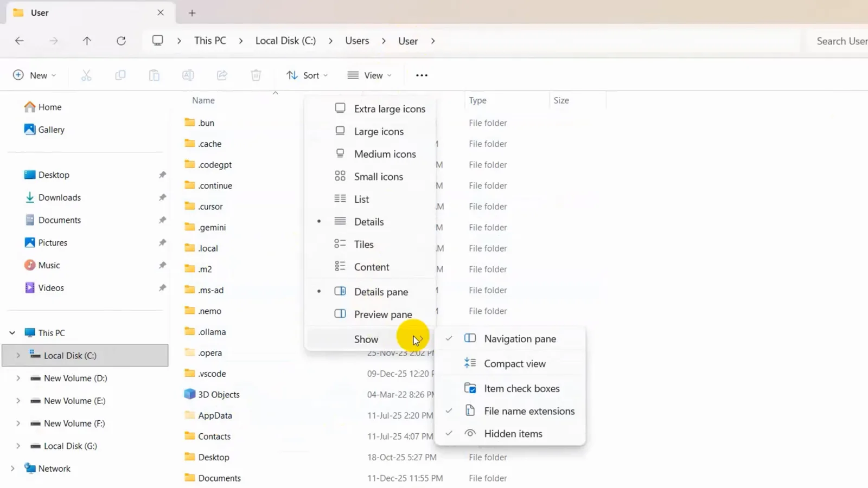Click the Search User field
Image resolution: width=868 pixels, height=488 pixels.
838,41
